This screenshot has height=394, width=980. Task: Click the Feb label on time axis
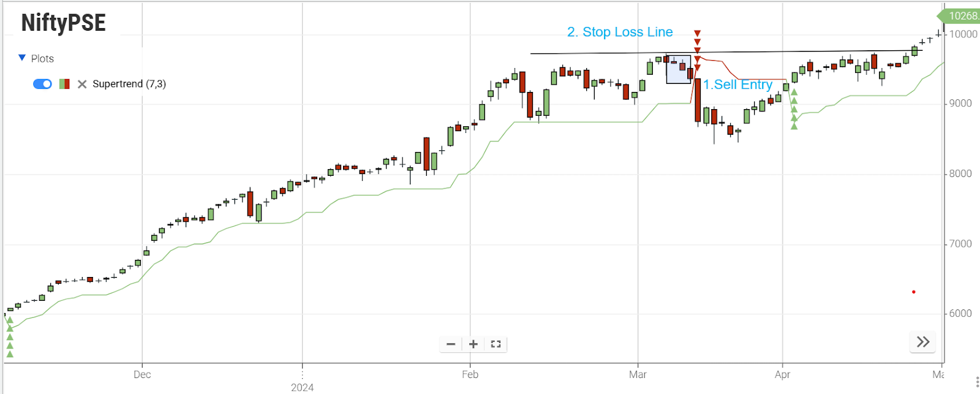point(470,374)
